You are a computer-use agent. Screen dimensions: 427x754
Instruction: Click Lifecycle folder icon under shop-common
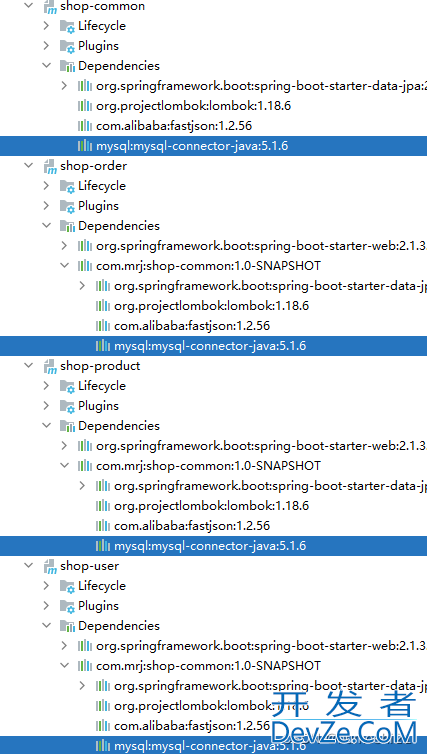pos(67,26)
